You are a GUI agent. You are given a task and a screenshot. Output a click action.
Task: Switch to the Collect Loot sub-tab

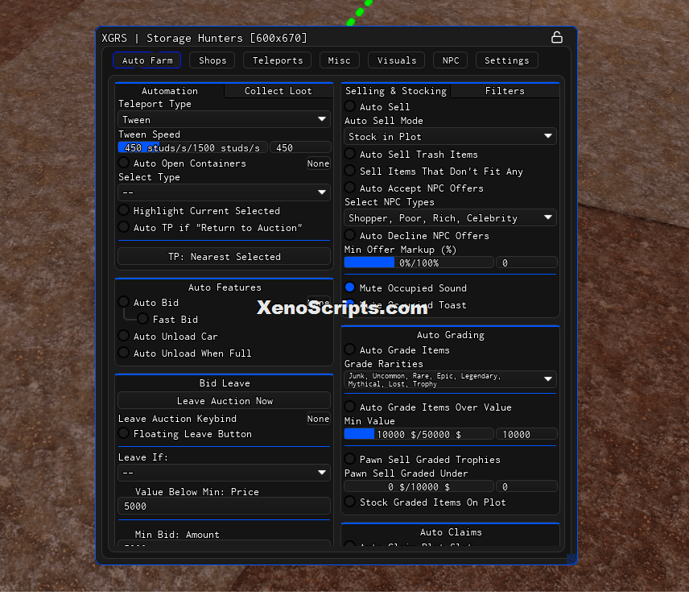(x=278, y=90)
